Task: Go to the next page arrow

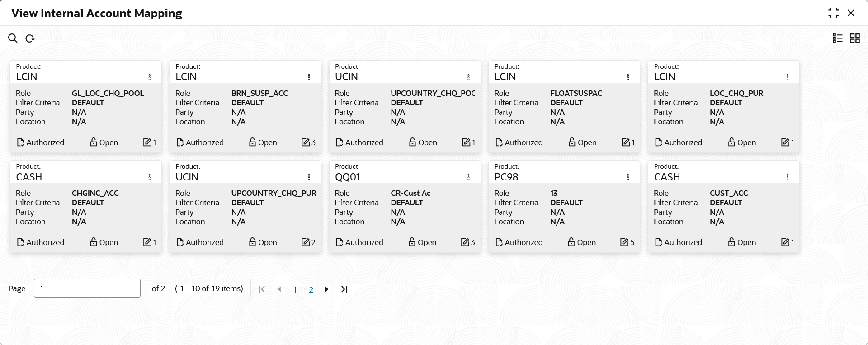Action: [327, 289]
